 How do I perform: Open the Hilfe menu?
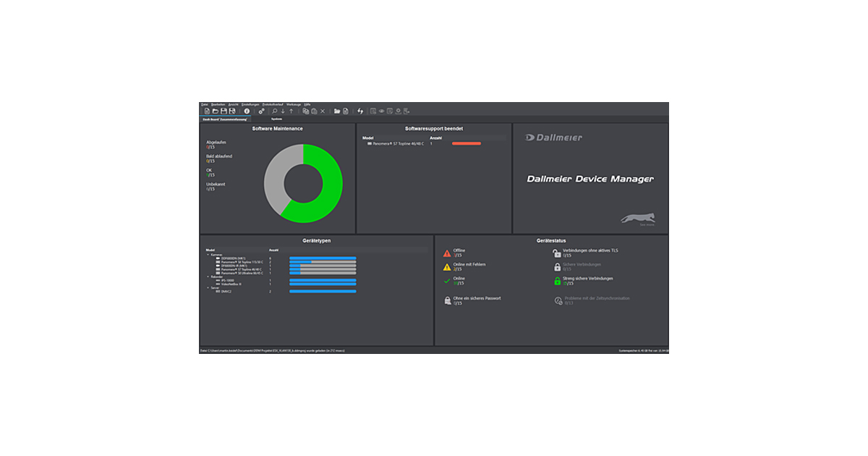pos(307,104)
